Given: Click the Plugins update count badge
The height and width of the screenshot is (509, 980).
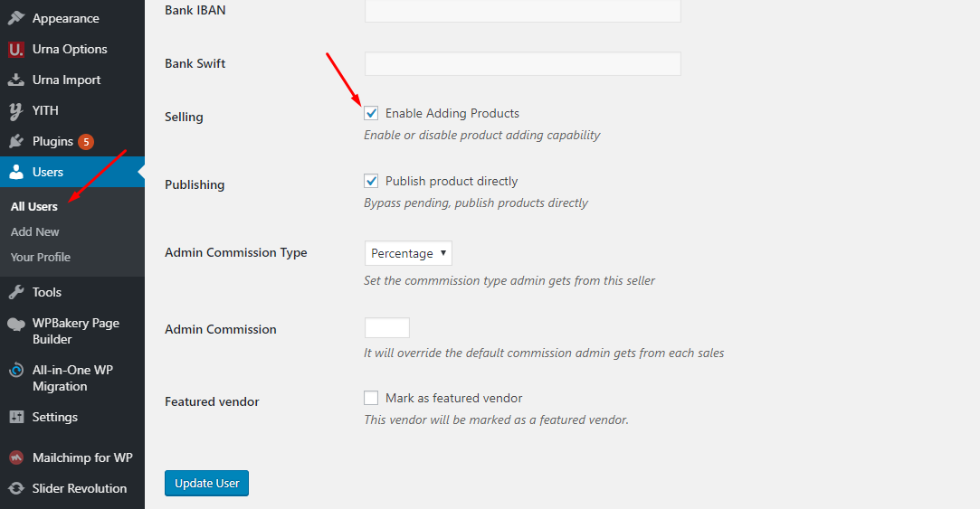Looking at the screenshot, I should pos(86,142).
